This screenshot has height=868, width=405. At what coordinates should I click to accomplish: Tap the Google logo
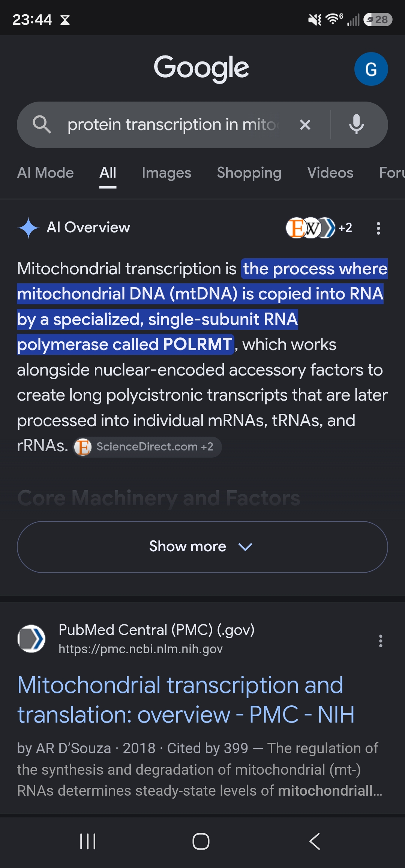[x=201, y=68]
